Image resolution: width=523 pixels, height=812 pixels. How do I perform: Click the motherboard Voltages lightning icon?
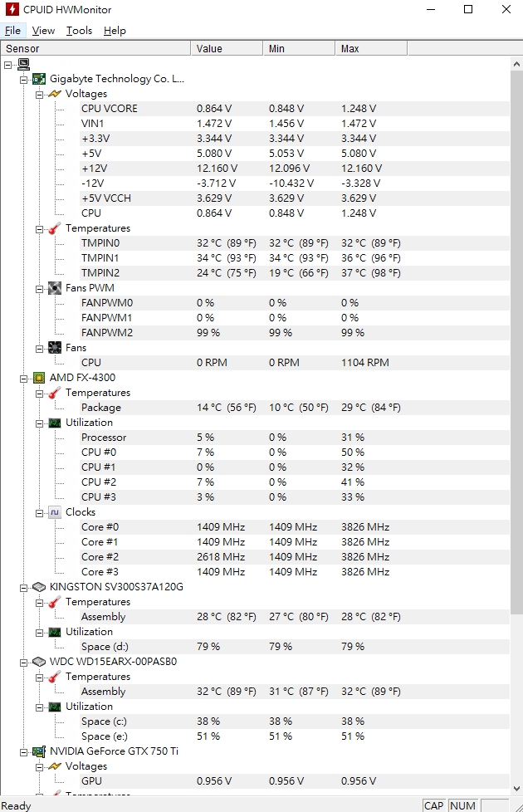(54, 94)
